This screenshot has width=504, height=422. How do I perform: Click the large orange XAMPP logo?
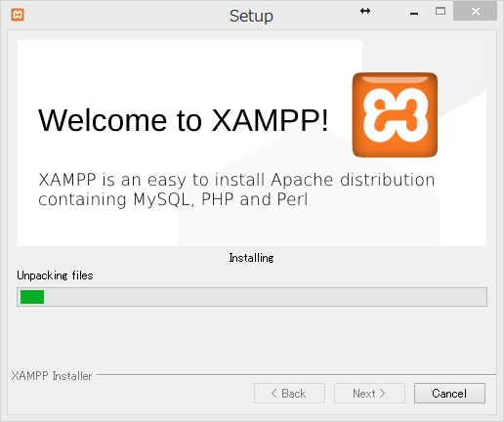(395, 114)
